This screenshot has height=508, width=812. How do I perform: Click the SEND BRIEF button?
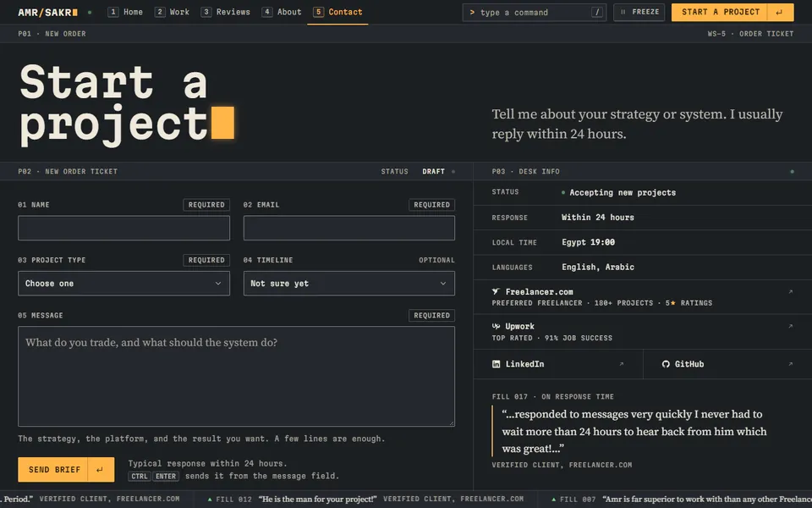(66, 470)
